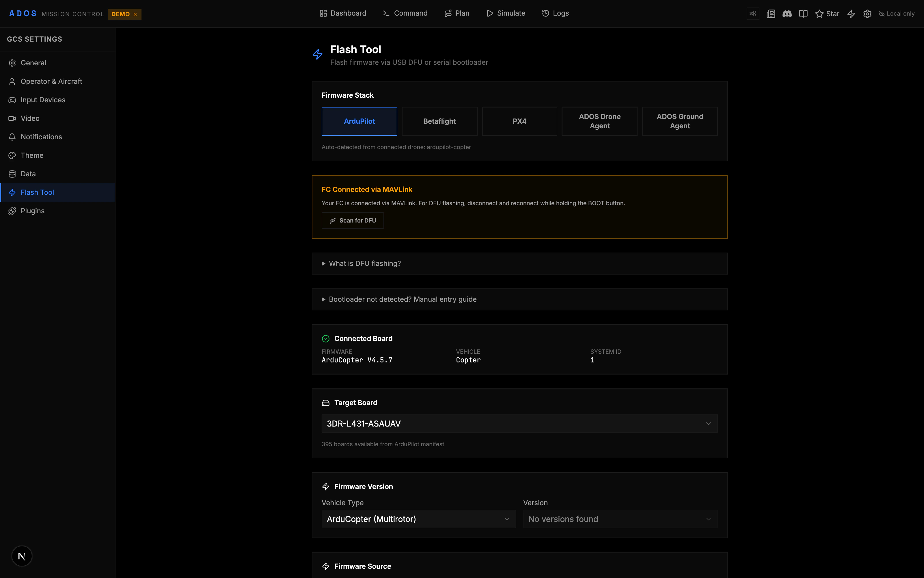Click the lightning bolt icon in top bar
This screenshot has width=924, height=578.
coord(851,14)
